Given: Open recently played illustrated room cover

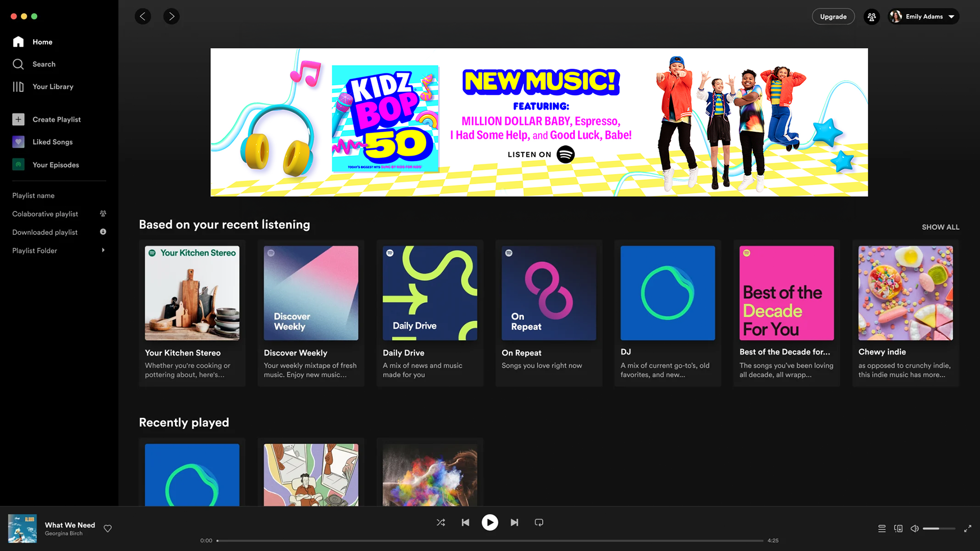Looking at the screenshot, I should 311,475.
